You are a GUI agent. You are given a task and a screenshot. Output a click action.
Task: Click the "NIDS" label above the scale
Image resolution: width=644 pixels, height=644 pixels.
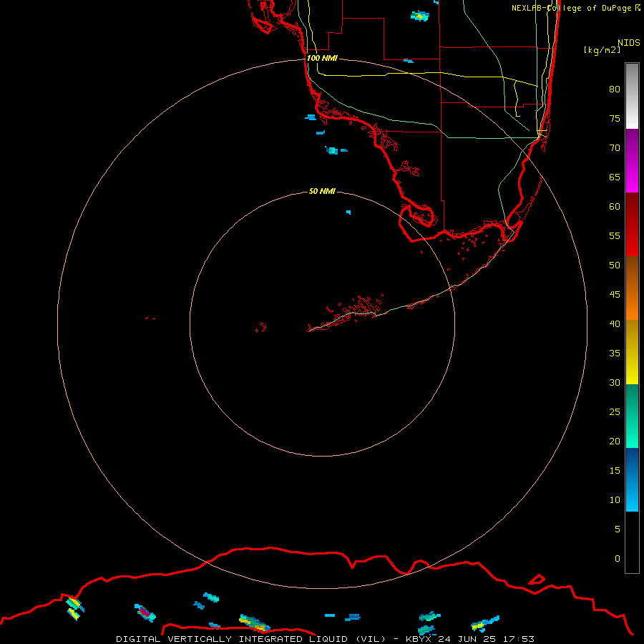click(629, 42)
